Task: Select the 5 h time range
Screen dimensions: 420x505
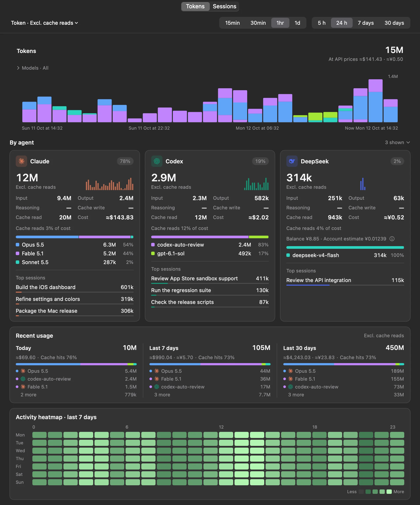Action: pos(322,23)
